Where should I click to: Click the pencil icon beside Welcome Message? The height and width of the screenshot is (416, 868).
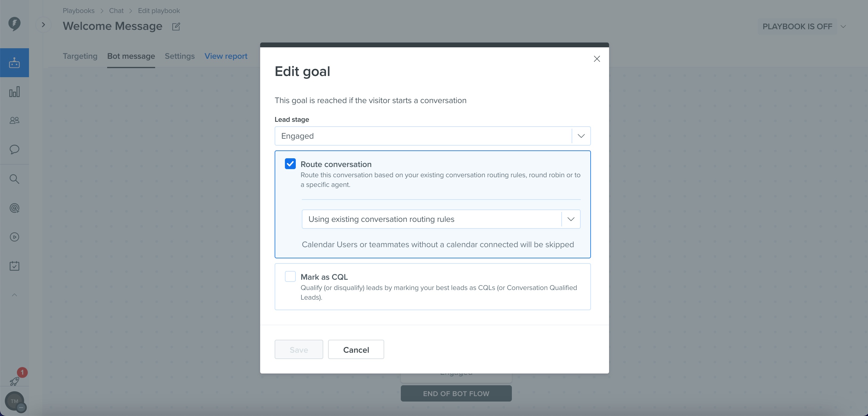tap(176, 27)
